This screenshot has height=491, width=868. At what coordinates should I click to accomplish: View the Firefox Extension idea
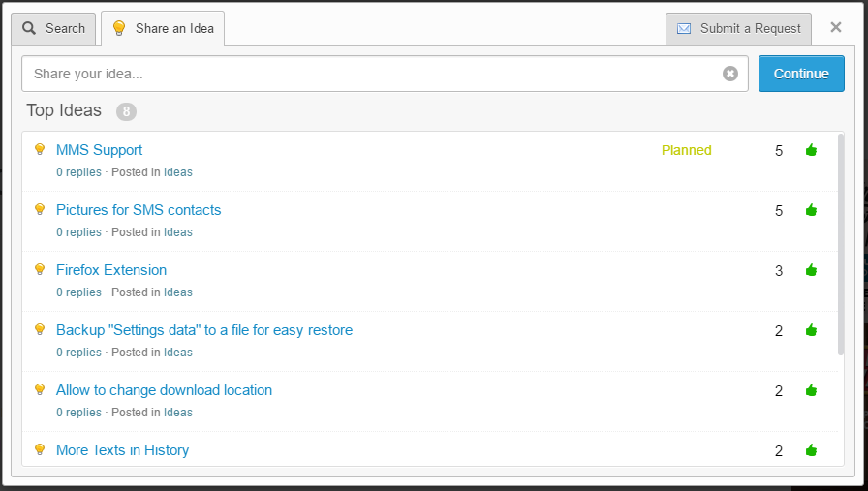pyautogui.click(x=111, y=270)
